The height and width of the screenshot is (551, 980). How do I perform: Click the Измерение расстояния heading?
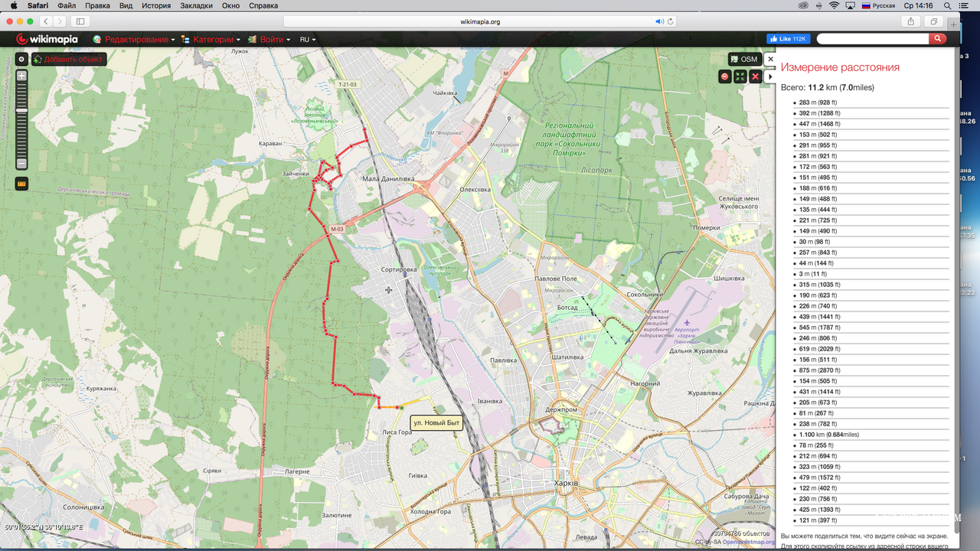coord(840,67)
